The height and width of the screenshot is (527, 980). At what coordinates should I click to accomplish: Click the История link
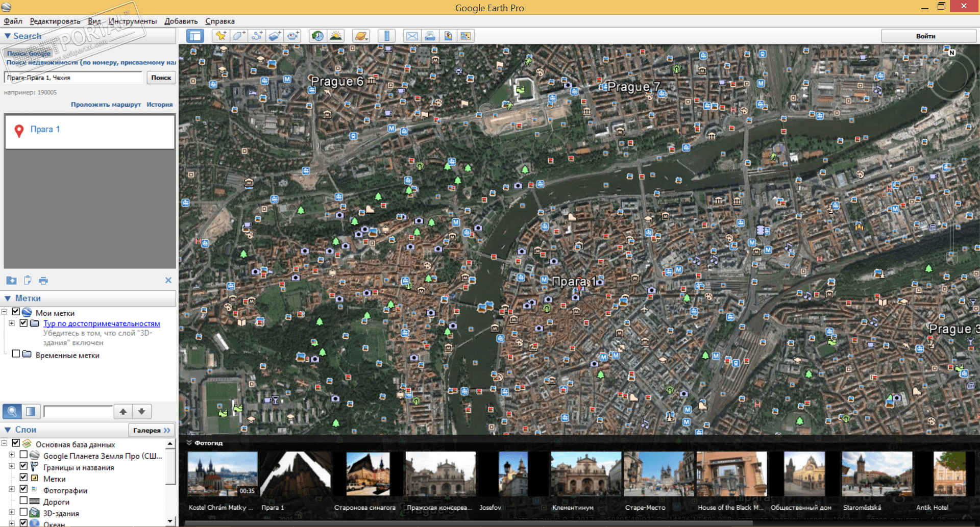pos(160,105)
